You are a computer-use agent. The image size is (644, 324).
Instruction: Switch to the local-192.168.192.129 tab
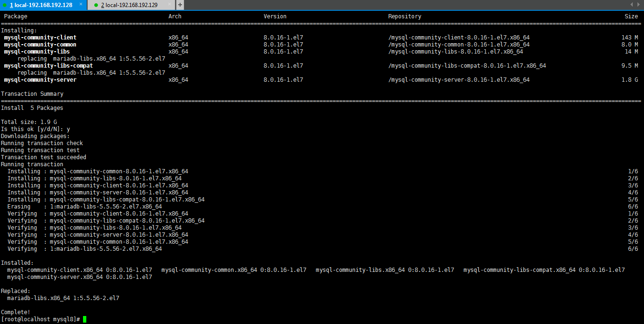pyautogui.click(x=131, y=5)
